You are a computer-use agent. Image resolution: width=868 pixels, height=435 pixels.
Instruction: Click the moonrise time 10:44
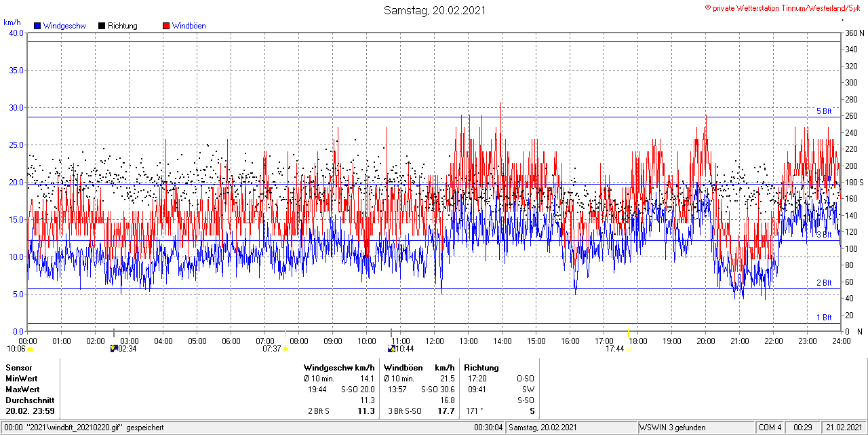(405, 349)
